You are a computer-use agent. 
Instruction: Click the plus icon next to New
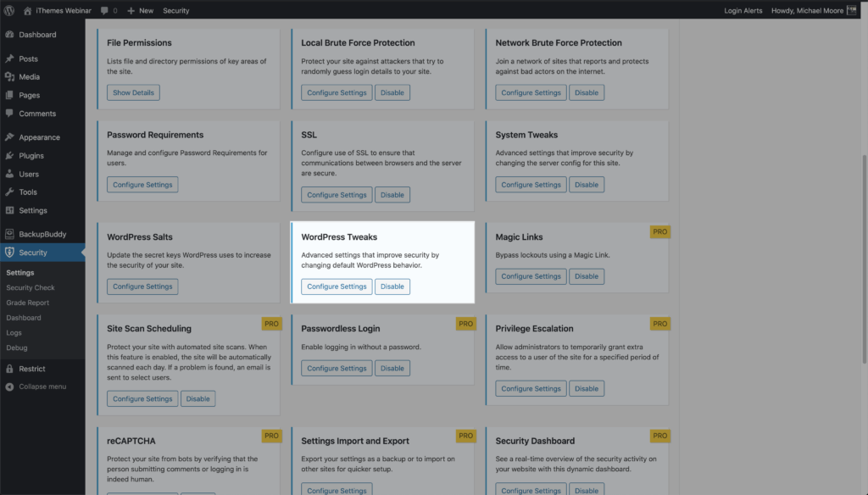pyautogui.click(x=131, y=10)
